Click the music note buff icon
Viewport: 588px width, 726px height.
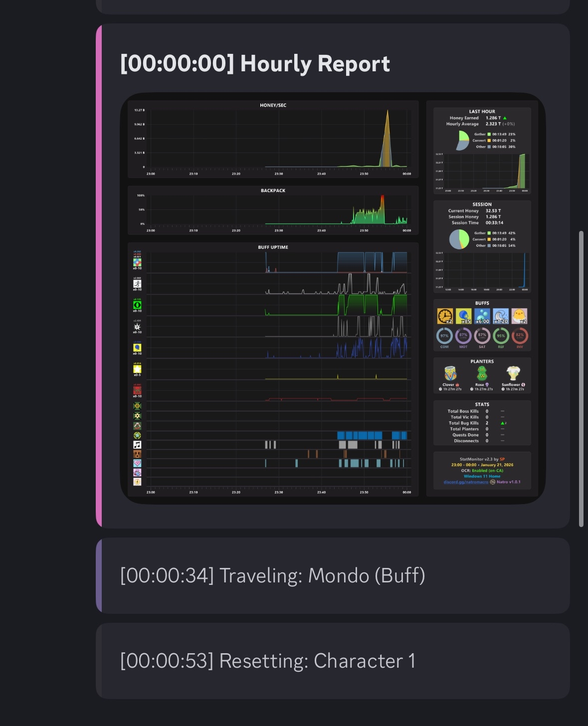point(137,445)
